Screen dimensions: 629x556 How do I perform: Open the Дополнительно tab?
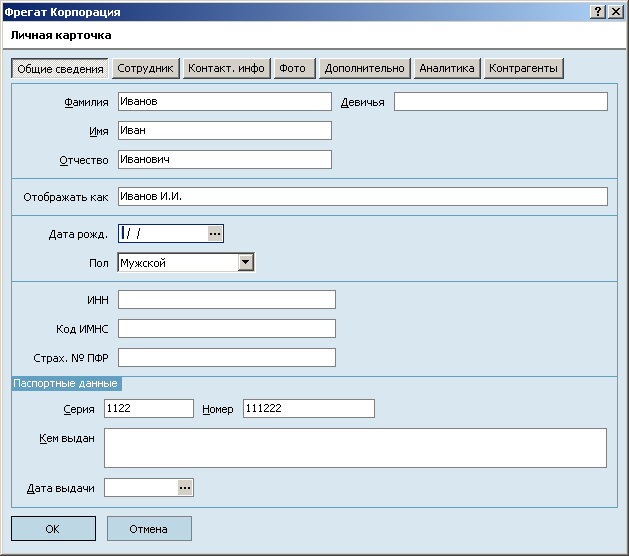click(x=364, y=69)
